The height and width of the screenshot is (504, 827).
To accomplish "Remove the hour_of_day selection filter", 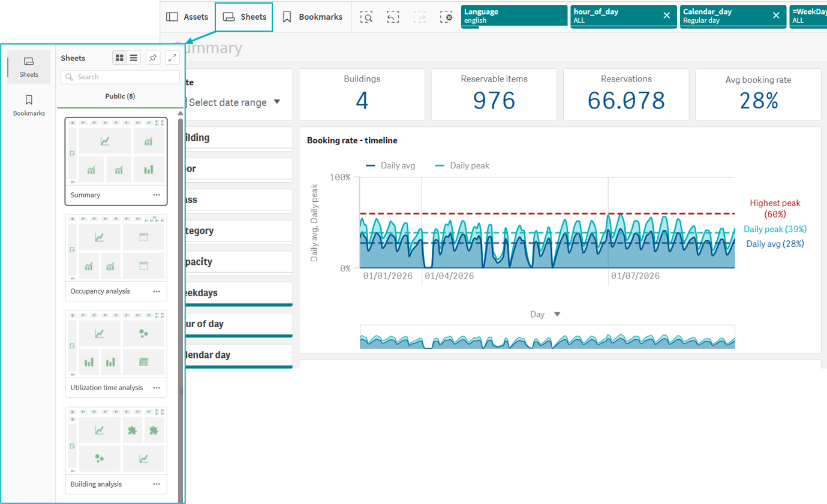I will [666, 16].
